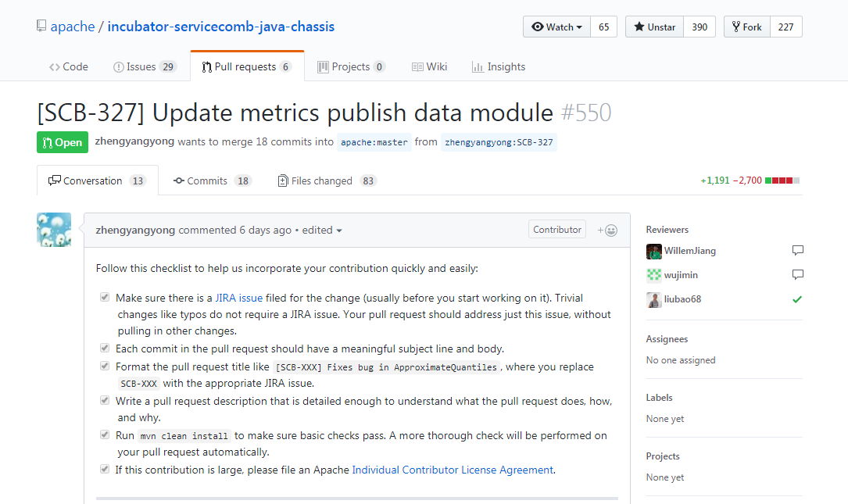848x504 pixels.
Task: Click the fork count 227
Action: 785,27
